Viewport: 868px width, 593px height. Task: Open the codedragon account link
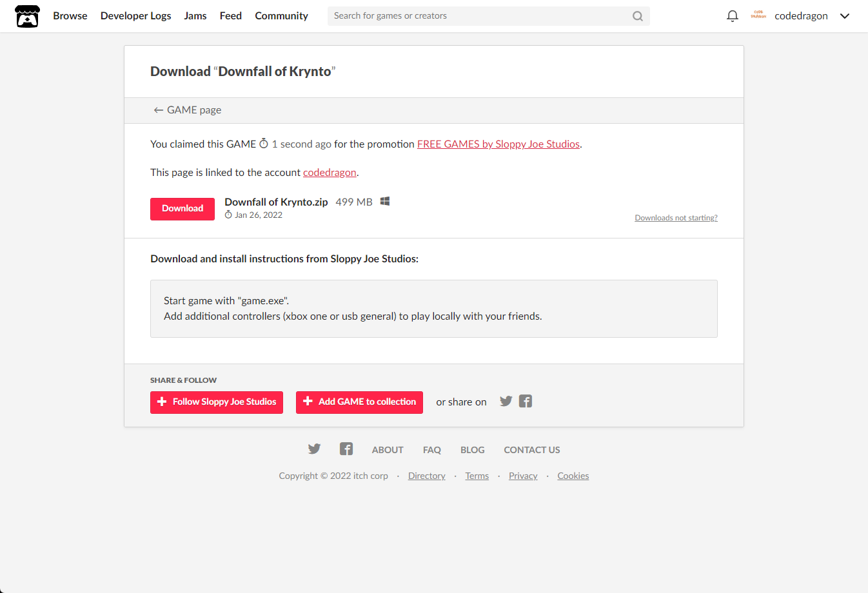click(x=330, y=173)
